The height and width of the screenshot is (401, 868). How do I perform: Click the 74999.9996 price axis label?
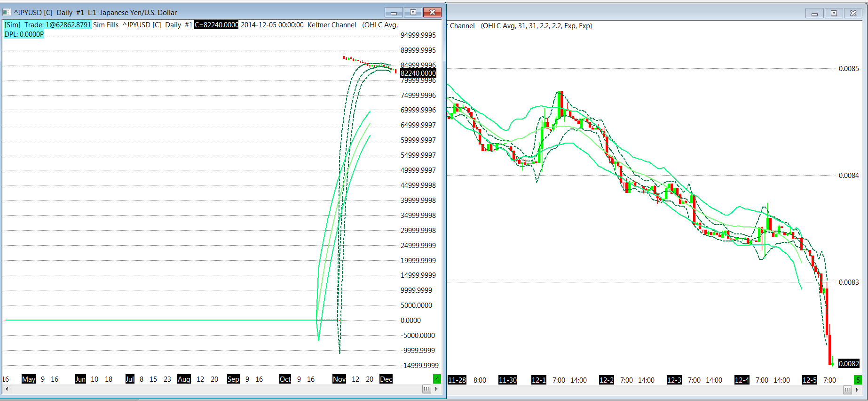(418, 96)
